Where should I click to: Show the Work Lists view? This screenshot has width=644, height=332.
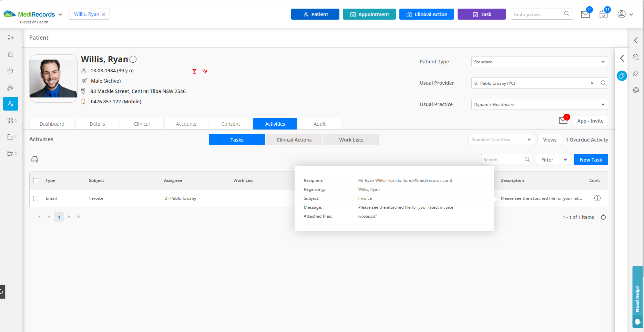[x=351, y=139]
